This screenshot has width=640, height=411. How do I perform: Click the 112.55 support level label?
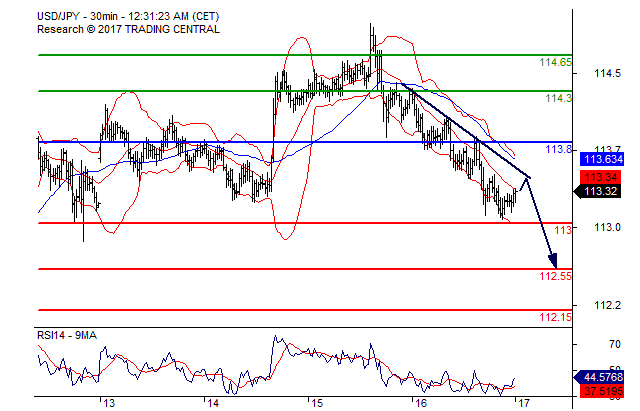pos(555,276)
